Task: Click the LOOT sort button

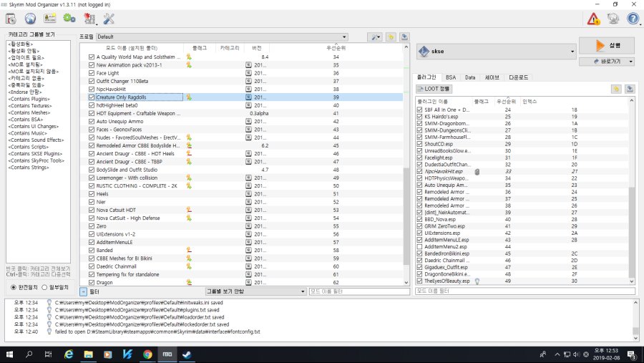Action: point(434,89)
